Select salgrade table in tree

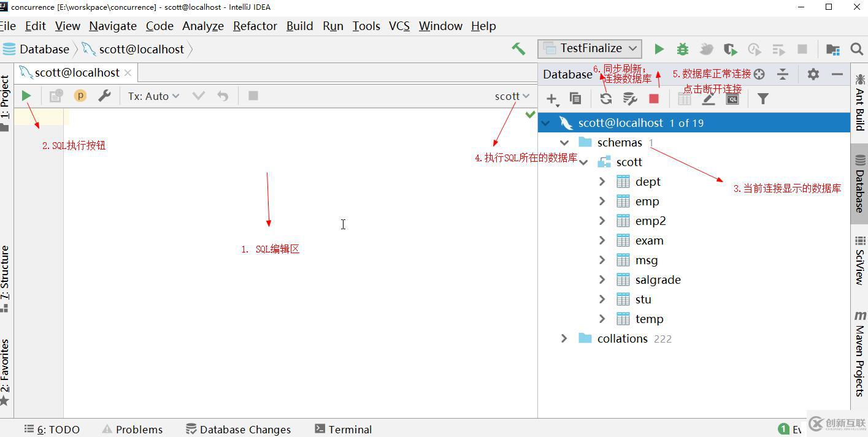tap(658, 280)
